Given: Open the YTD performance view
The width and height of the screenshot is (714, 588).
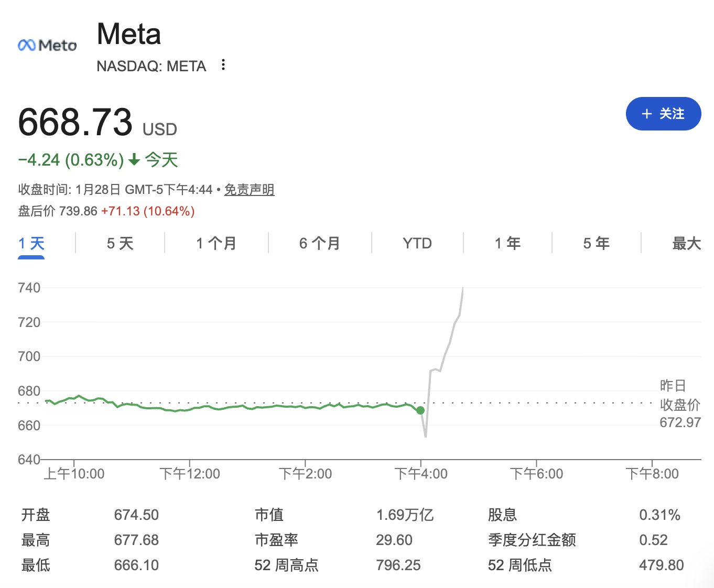Looking at the screenshot, I should pos(417,243).
